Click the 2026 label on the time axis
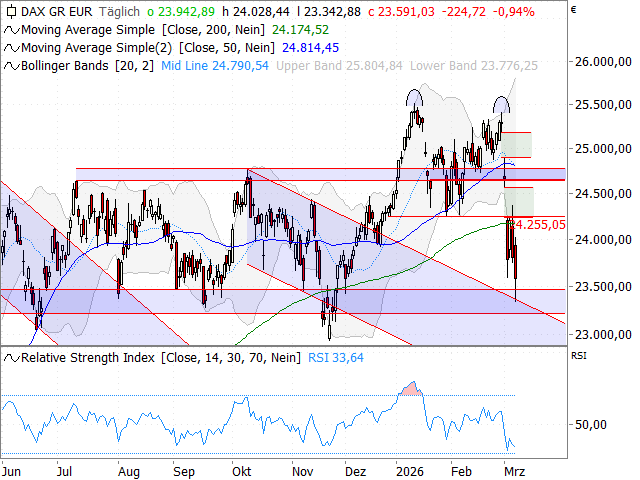The image size is (640, 480). (x=410, y=471)
